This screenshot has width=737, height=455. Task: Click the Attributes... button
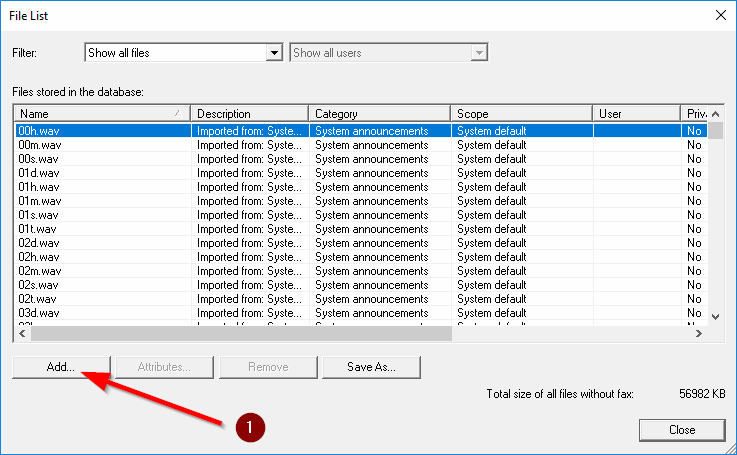tap(165, 367)
